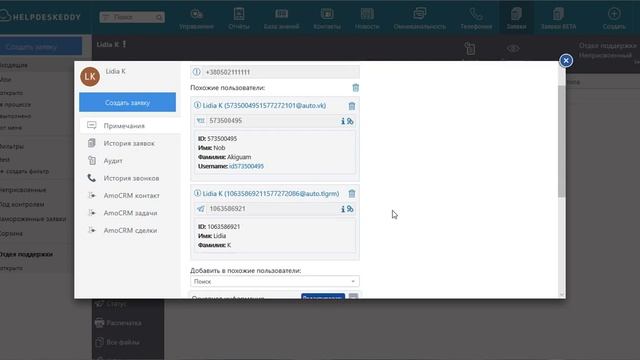Image resolution: width=640 pixels, height=360 pixels.
Task: Click the link-users icon in 573500495 row
Action: coord(350,121)
